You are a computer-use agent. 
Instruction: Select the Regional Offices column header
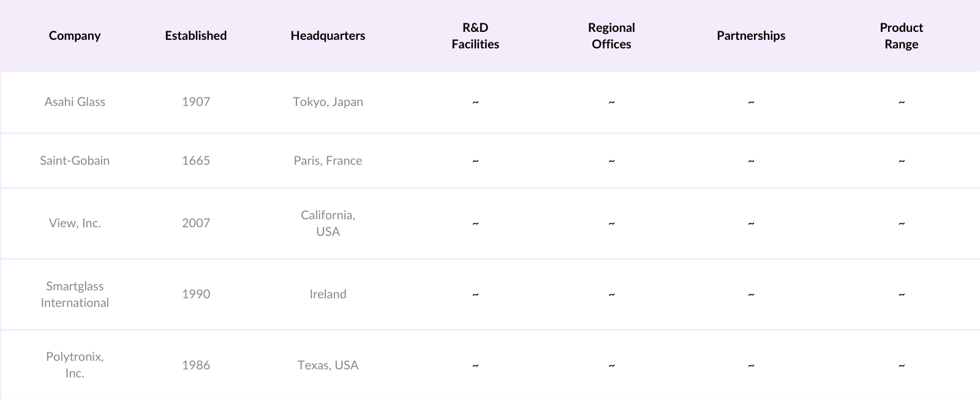click(611, 36)
